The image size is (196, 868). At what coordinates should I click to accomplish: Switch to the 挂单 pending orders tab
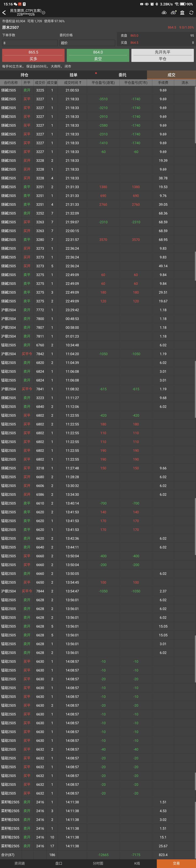click(73, 75)
